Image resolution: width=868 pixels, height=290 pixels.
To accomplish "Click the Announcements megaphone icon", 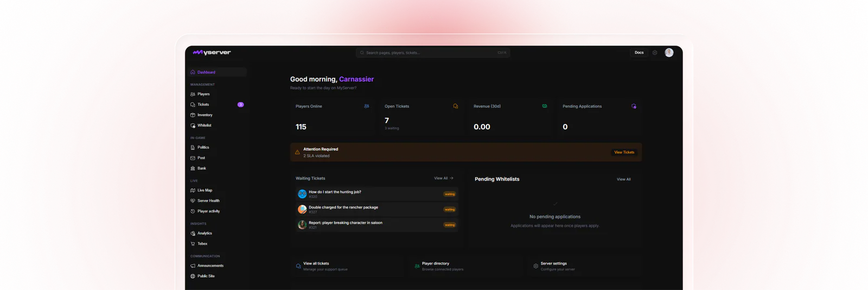I will coord(193,266).
